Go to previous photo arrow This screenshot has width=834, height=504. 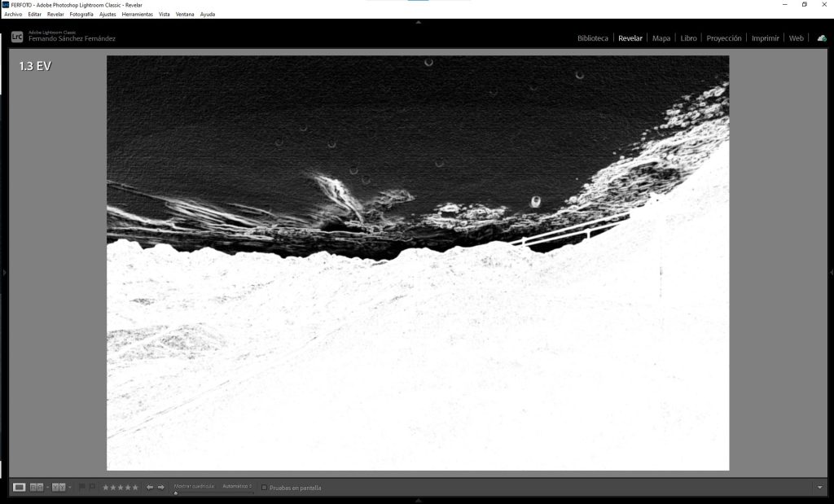pyautogui.click(x=150, y=487)
